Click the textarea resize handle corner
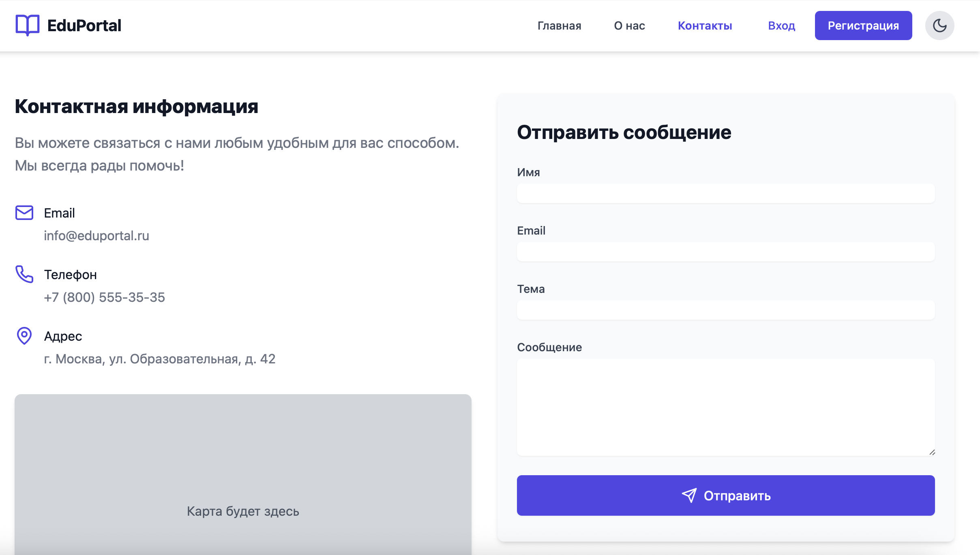Screen dimensions: 980x555 tap(932, 453)
